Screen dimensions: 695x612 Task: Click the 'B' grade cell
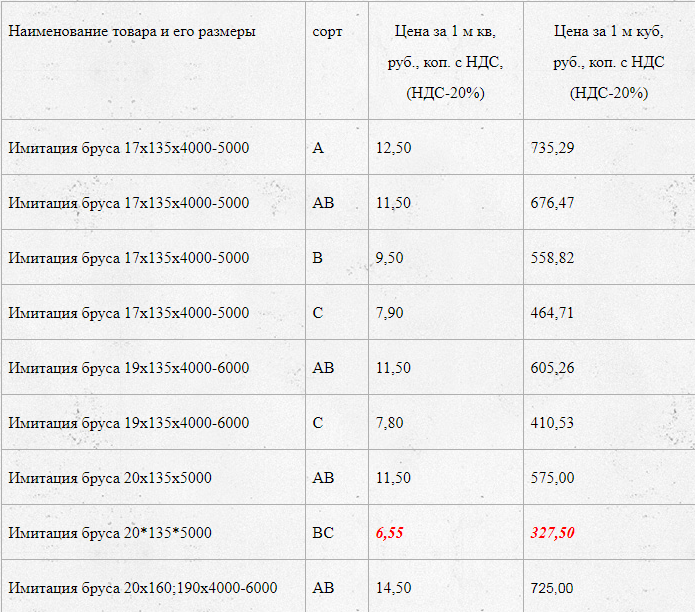[317, 257]
